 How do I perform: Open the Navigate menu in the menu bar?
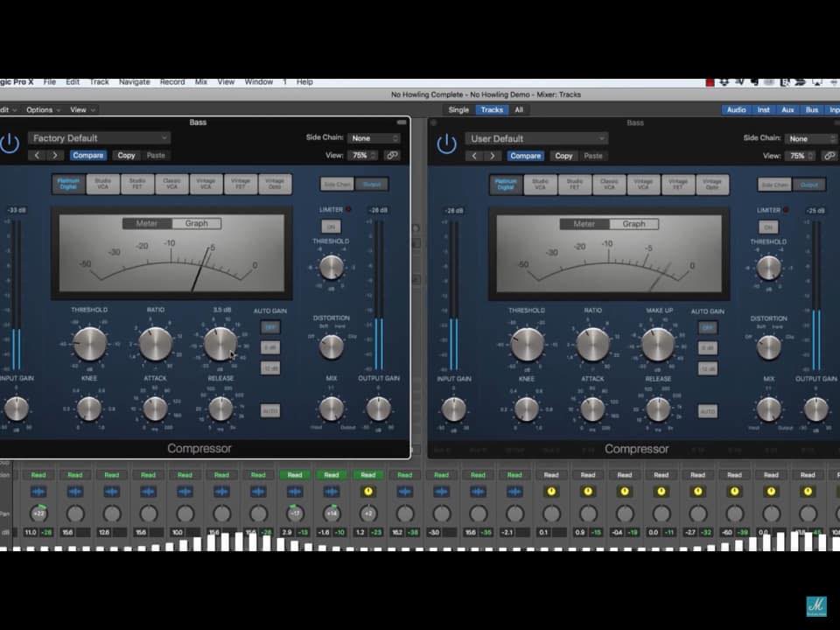tap(135, 82)
